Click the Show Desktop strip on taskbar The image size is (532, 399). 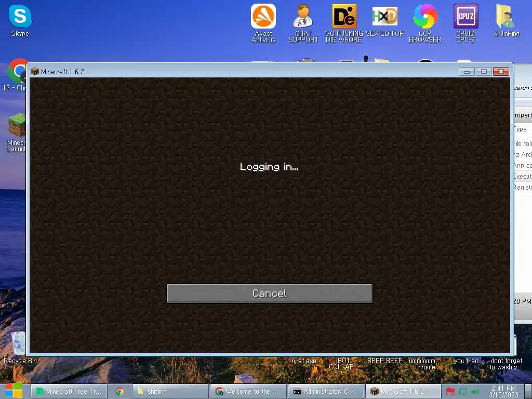[528, 391]
